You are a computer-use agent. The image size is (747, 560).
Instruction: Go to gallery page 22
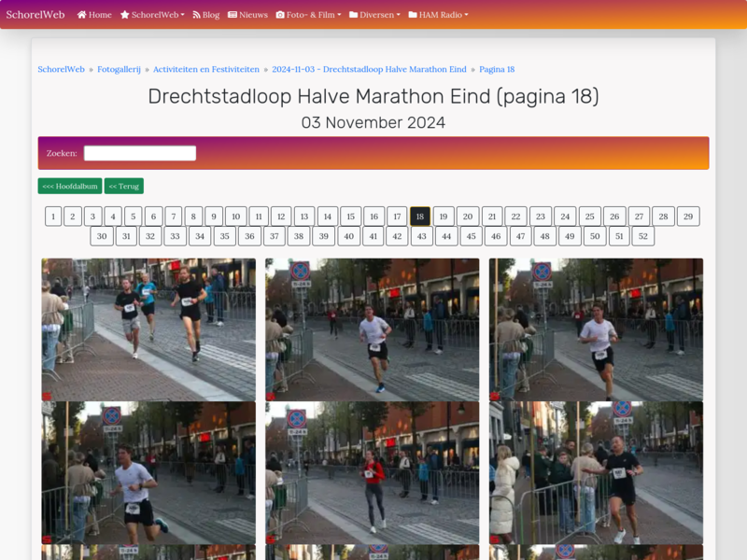516,217
